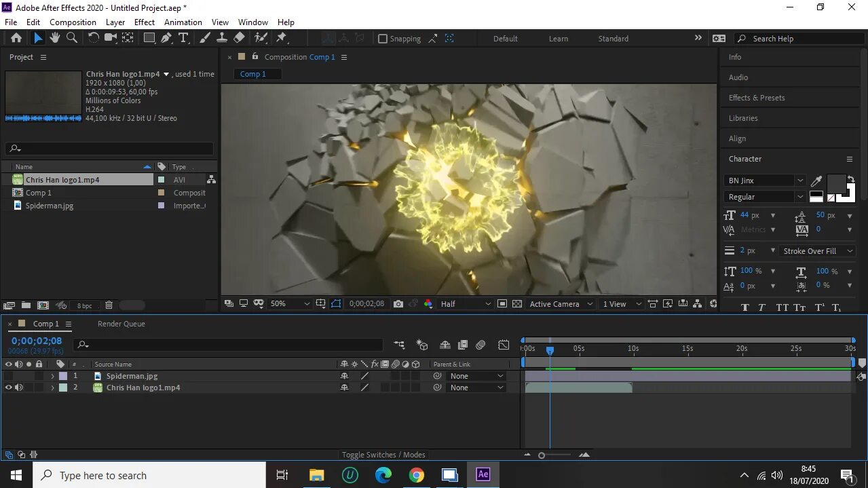This screenshot has height=488, width=868.
Task: Expand the Spiderman.jpg layer properties
Action: tap(52, 376)
